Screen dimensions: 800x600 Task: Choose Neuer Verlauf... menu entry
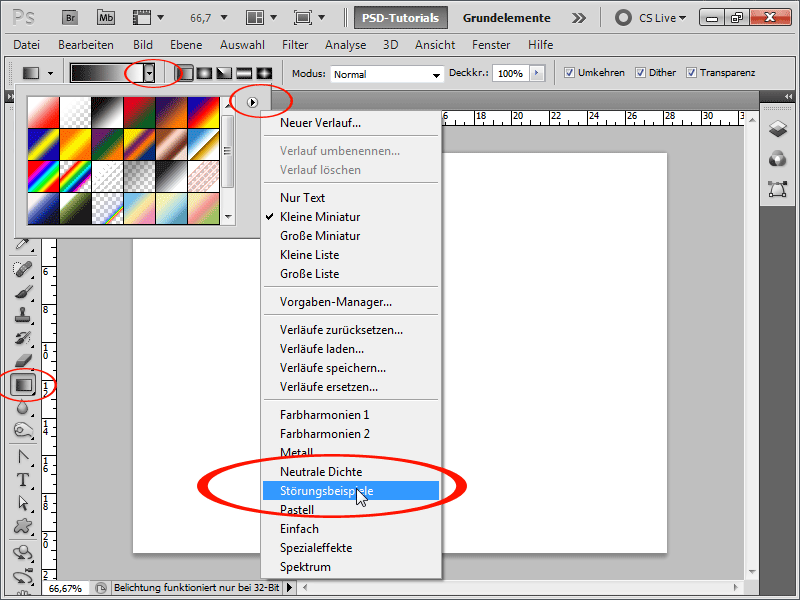[351, 123]
